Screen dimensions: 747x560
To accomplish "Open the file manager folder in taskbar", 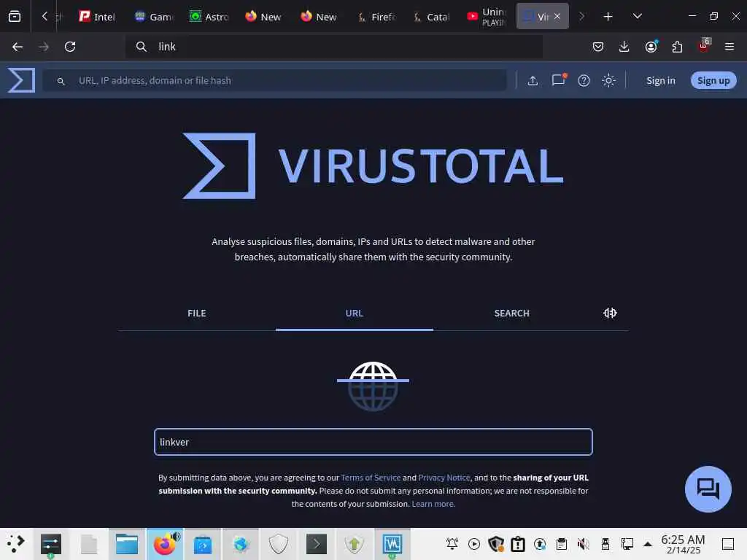I will [127, 544].
